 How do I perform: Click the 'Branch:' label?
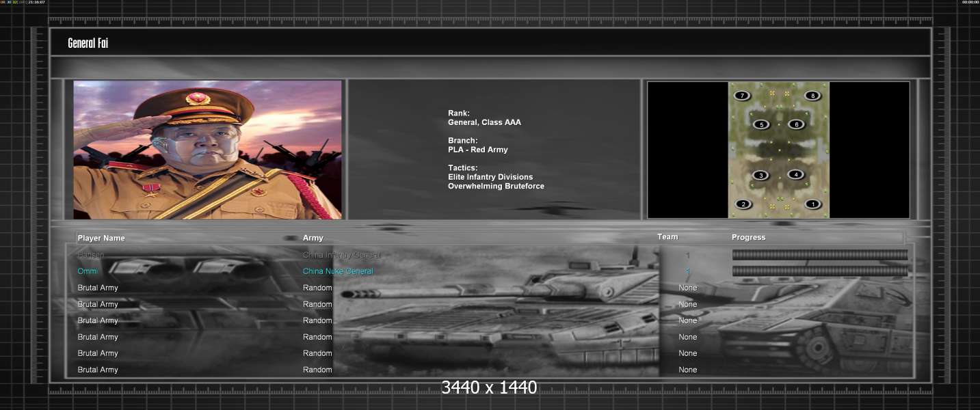(x=463, y=141)
